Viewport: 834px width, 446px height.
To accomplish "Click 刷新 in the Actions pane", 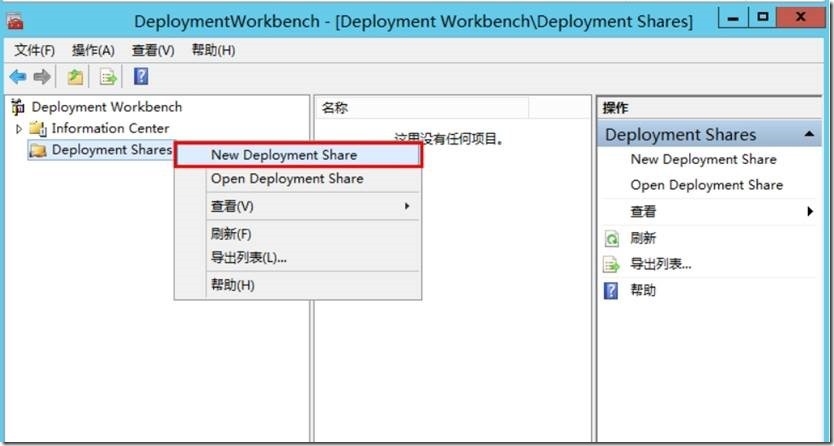I will (643, 238).
